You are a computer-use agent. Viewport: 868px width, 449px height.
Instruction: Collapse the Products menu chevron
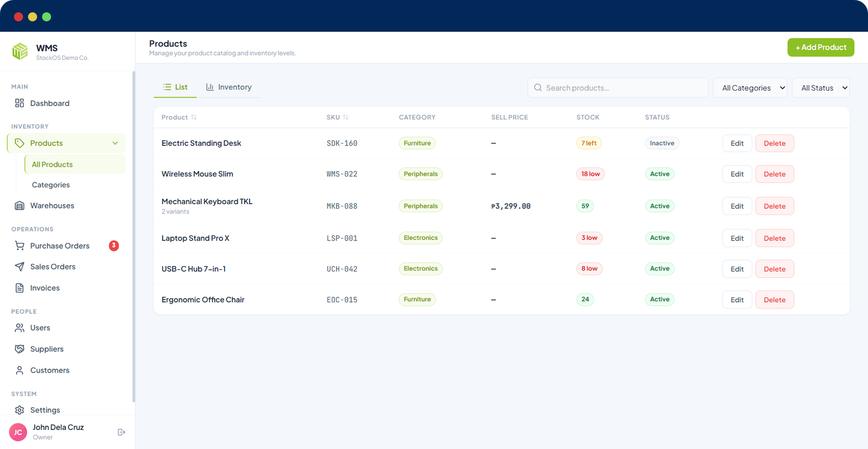[x=115, y=143]
